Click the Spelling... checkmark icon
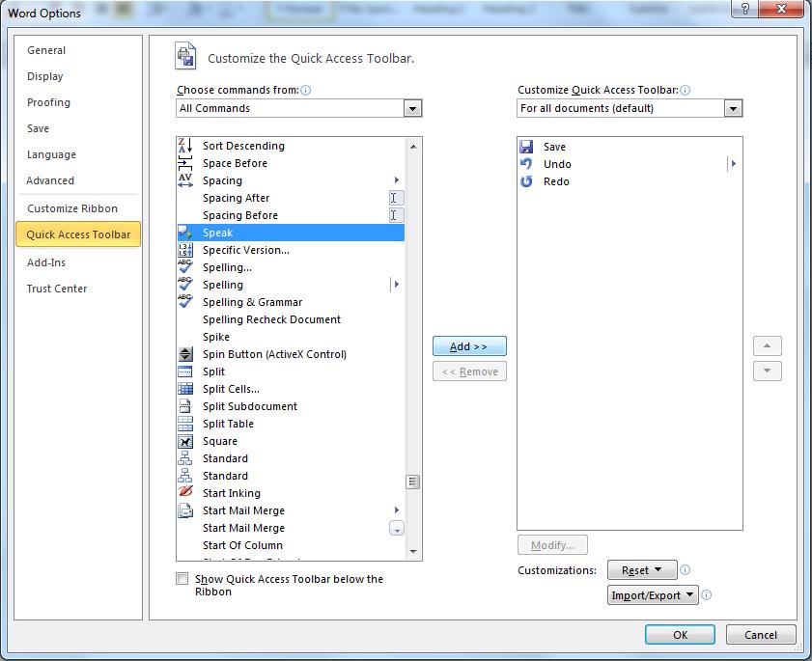 tap(184, 267)
